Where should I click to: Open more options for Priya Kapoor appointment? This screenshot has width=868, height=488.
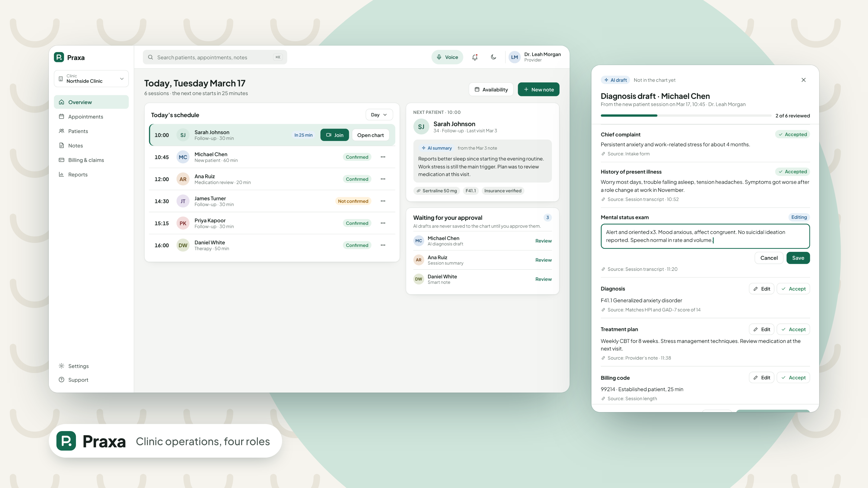coord(383,223)
